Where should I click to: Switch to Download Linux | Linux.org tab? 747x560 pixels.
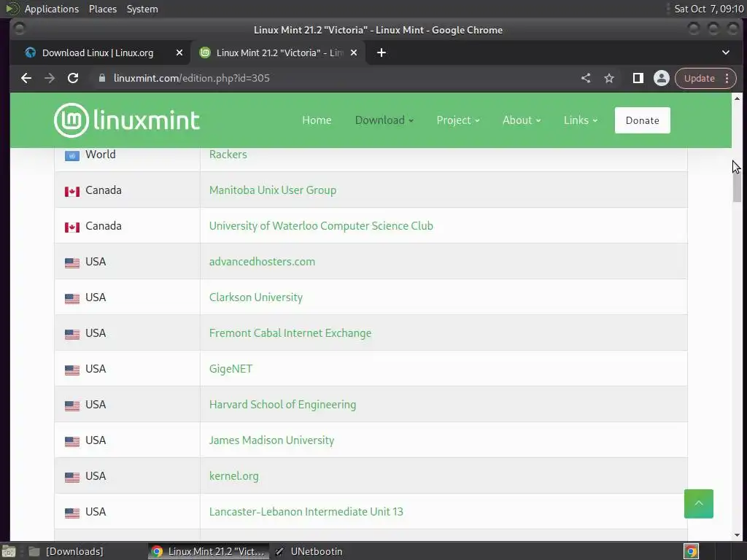[x=98, y=52]
